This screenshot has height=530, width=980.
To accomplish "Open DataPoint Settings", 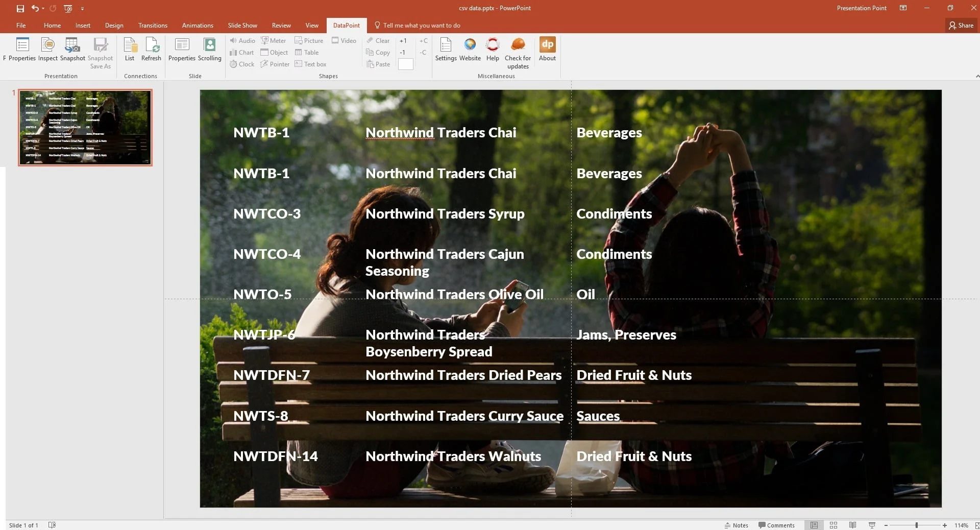I will tap(446, 51).
